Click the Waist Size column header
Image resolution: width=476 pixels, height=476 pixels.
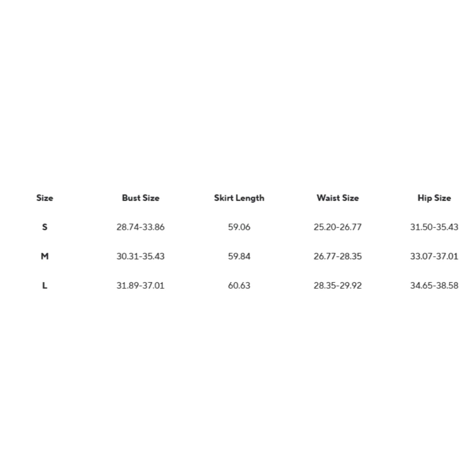click(338, 198)
